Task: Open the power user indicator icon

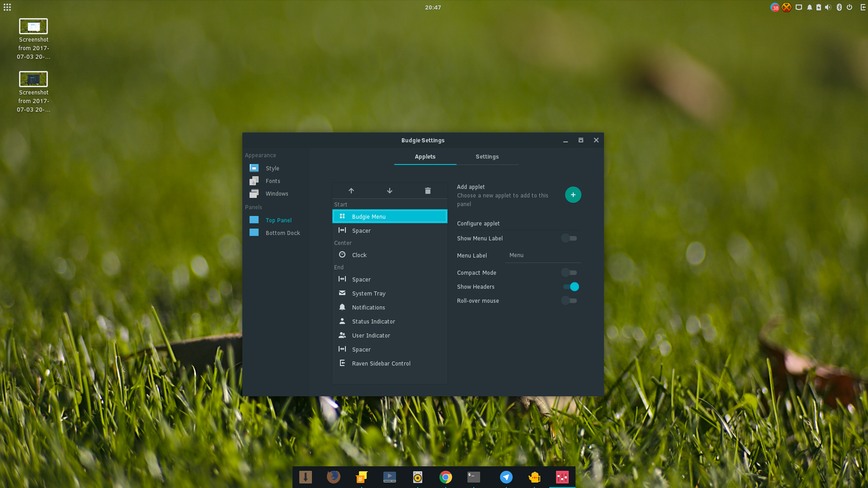Action: pos(849,7)
